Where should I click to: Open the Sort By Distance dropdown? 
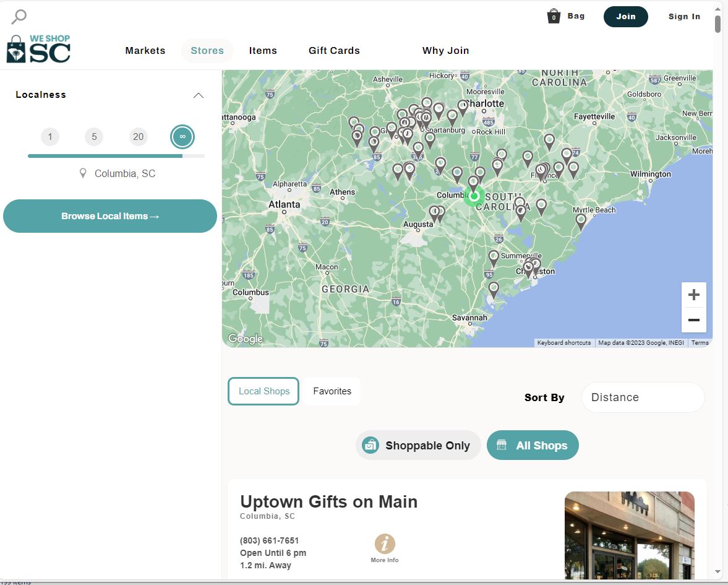tap(643, 397)
